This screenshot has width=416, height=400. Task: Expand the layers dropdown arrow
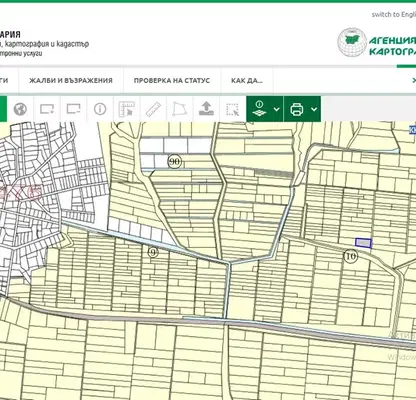coord(276,109)
